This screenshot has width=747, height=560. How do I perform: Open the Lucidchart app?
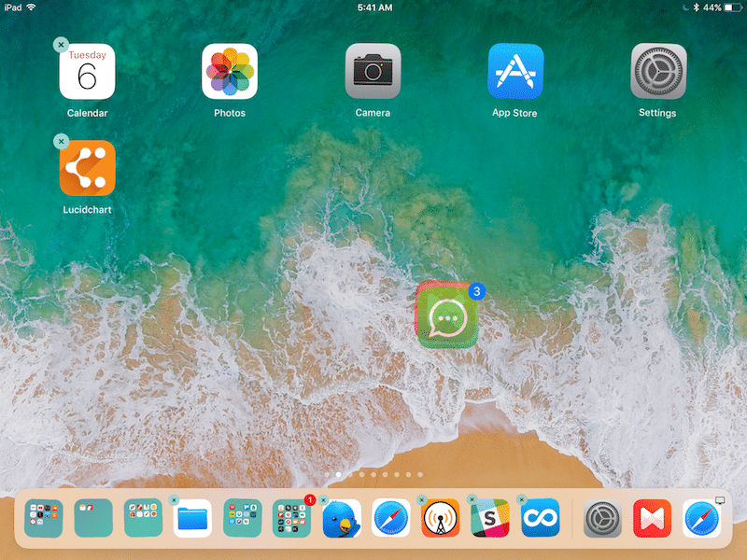pyautogui.click(x=87, y=168)
